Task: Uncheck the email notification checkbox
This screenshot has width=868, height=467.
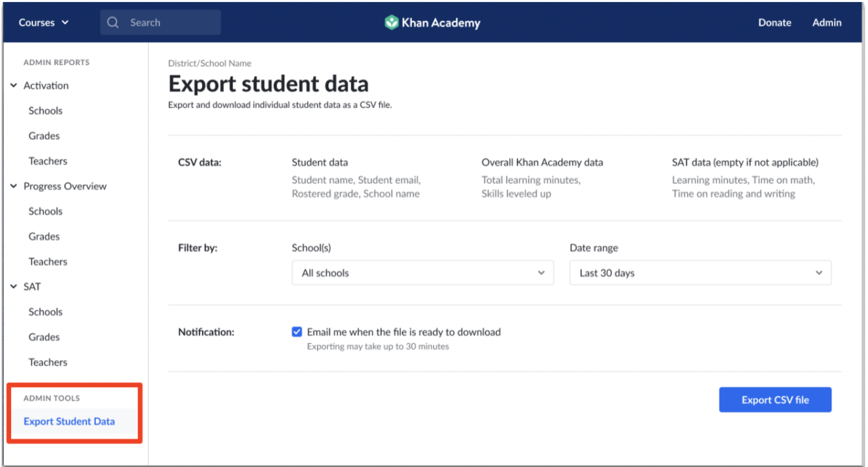Action: click(x=297, y=332)
